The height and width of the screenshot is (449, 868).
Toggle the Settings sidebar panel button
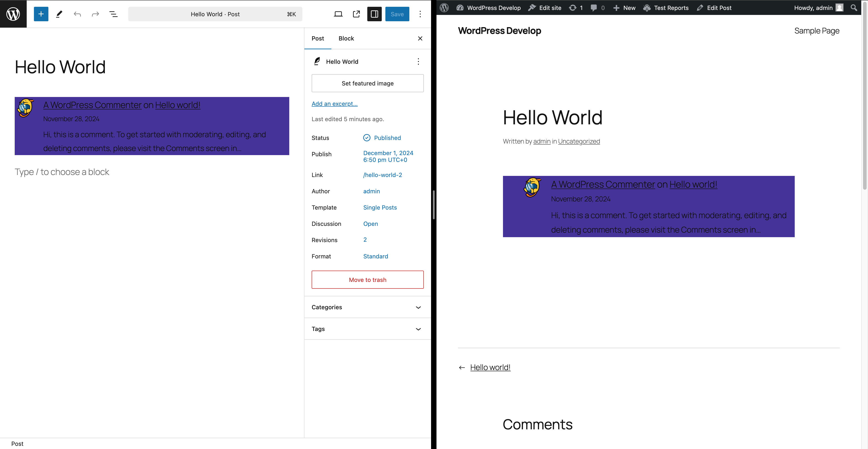click(x=374, y=14)
